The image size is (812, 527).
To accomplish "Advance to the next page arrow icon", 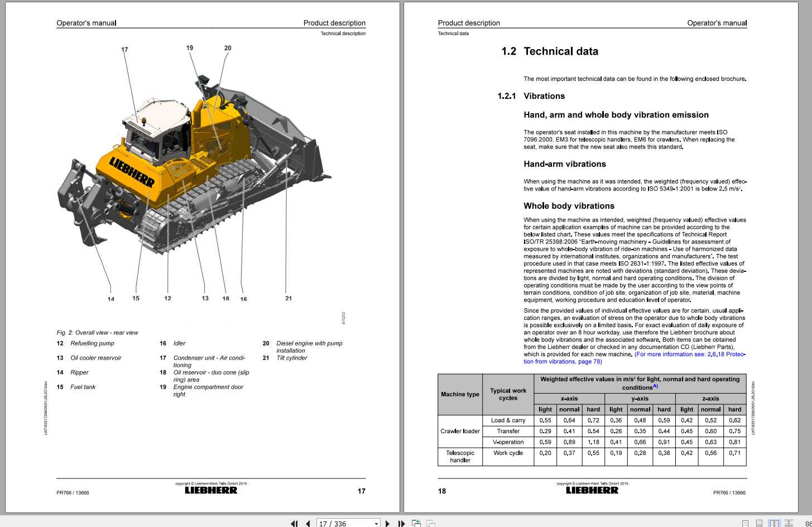I will pos(387,523).
